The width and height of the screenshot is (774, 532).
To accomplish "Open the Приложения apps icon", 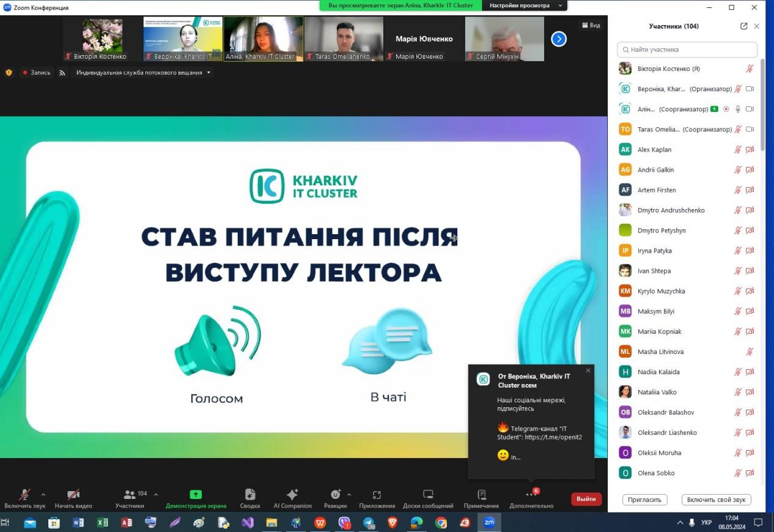I will (x=377, y=495).
